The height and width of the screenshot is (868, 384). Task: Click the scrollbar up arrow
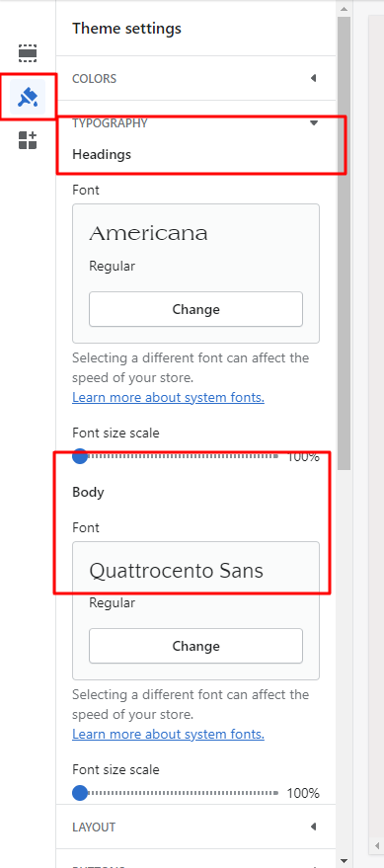click(x=344, y=8)
